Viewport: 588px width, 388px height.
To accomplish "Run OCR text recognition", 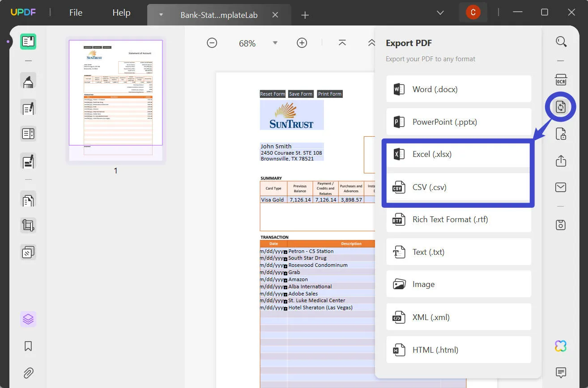I will pos(561,80).
